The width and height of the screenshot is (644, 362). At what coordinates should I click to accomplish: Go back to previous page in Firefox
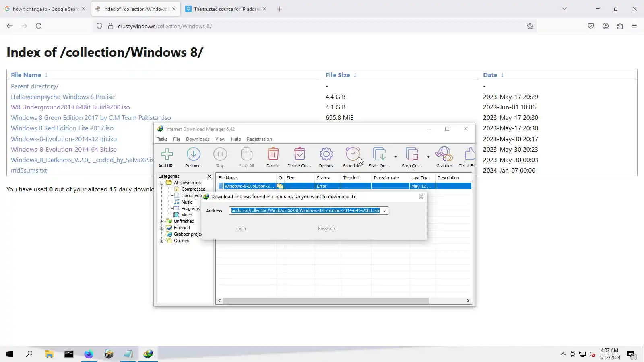(x=10, y=26)
